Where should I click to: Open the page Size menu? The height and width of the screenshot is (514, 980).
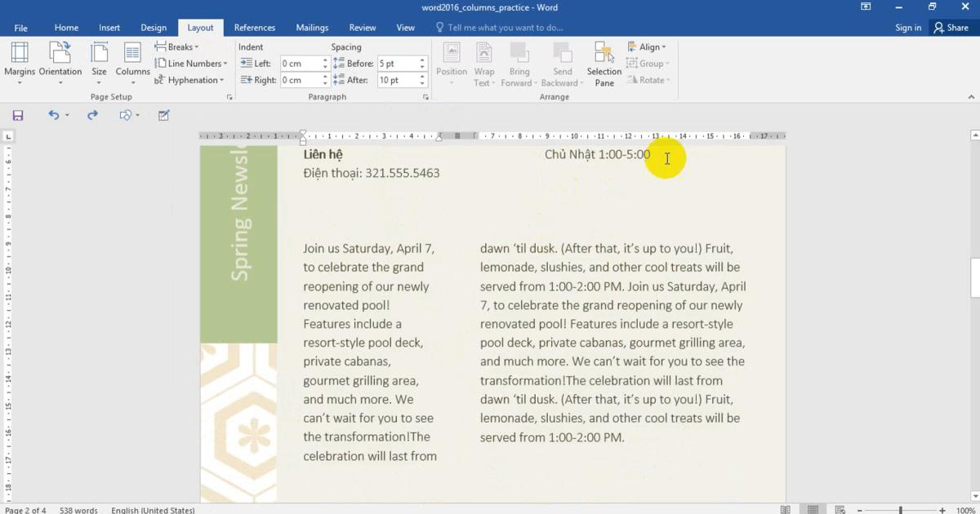99,64
